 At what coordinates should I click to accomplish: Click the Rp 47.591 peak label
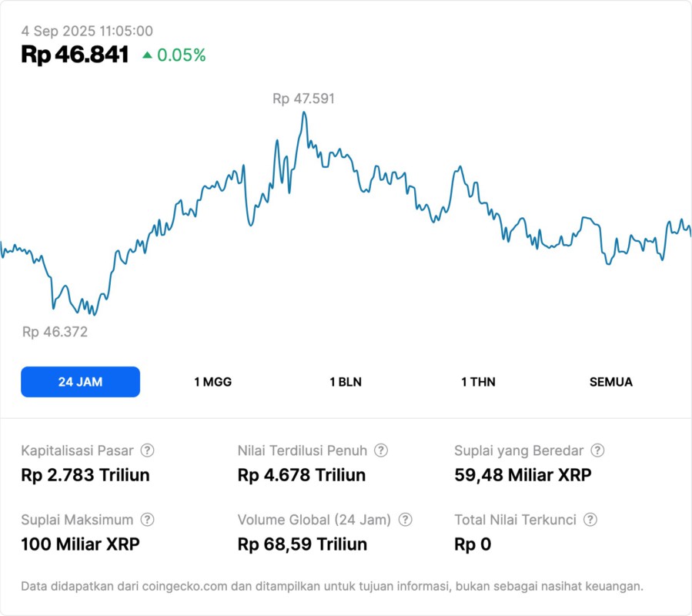pyautogui.click(x=303, y=99)
